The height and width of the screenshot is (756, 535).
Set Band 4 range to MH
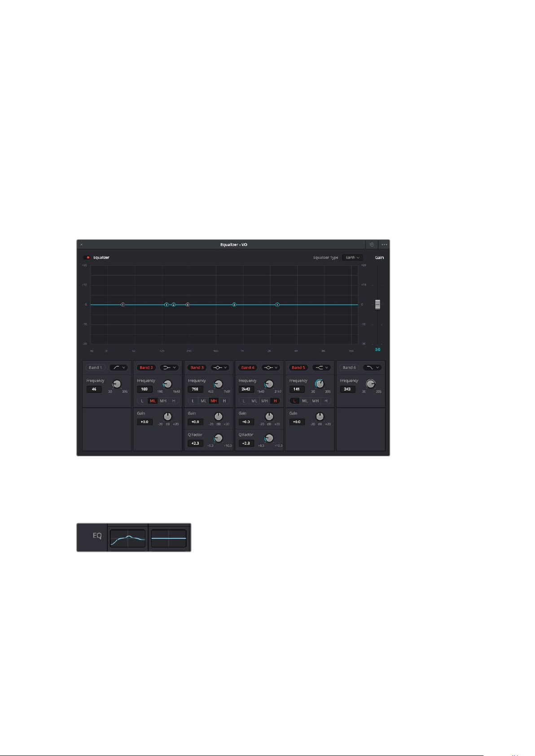(x=265, y=401)
